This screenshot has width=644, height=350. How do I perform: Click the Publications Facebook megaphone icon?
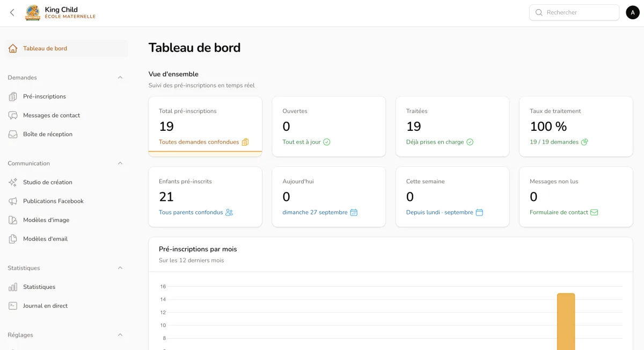tap(13, 201)
